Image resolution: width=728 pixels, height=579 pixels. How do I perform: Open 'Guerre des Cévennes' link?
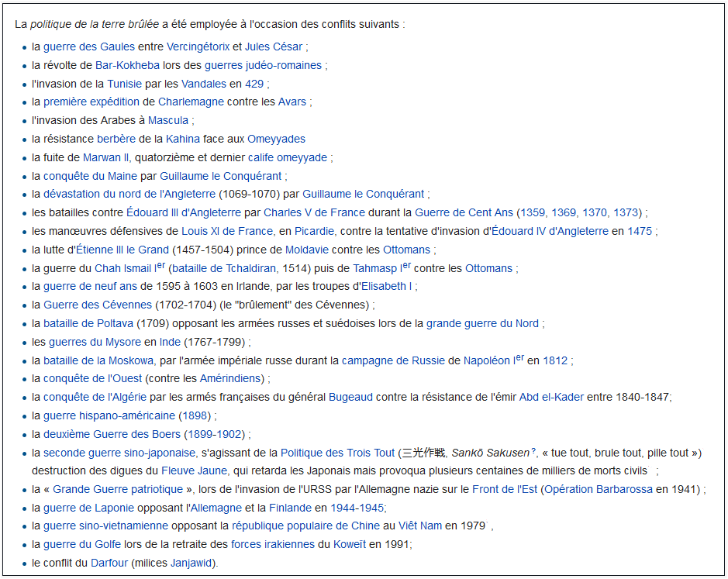tap(98, 305)
